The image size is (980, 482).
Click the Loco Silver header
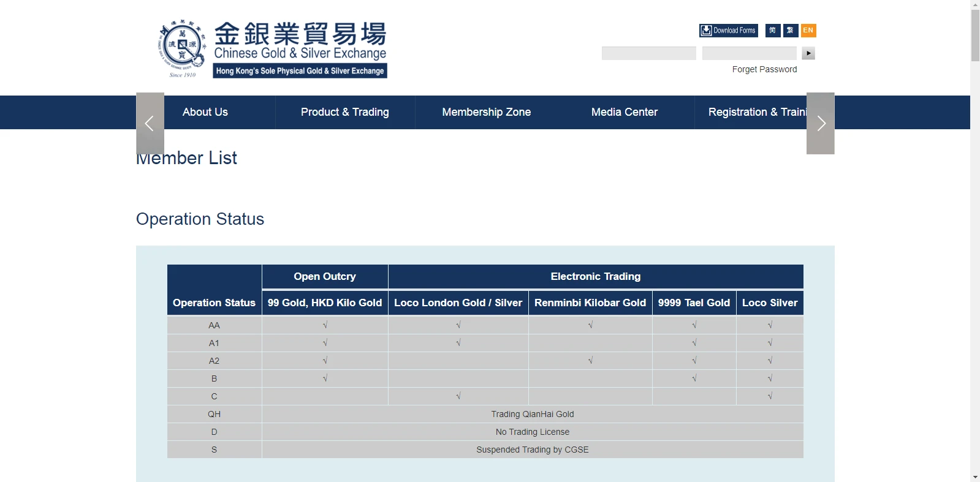coord(770,303)
